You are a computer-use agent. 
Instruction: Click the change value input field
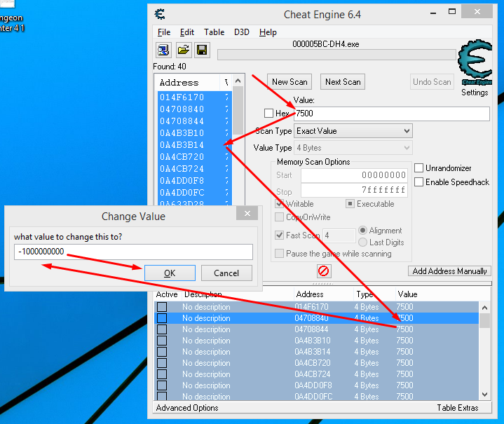[x=133, y=252]
